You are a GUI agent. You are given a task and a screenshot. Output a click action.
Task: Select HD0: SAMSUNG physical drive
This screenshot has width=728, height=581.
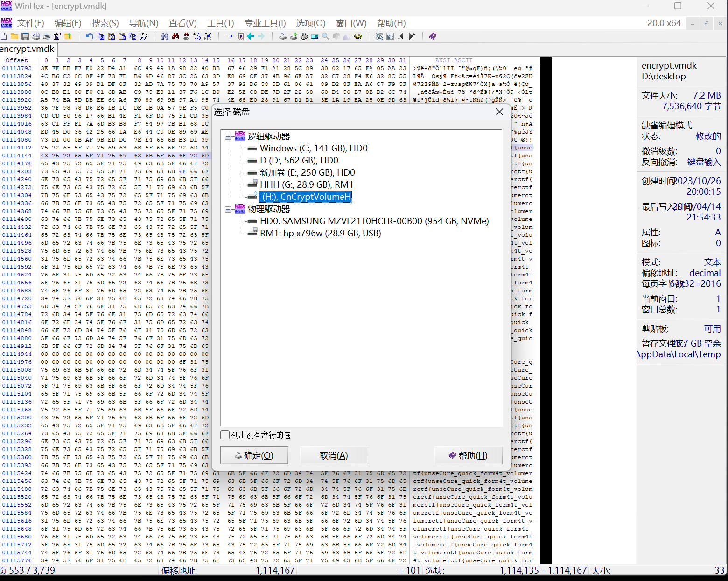coord(374,221)
